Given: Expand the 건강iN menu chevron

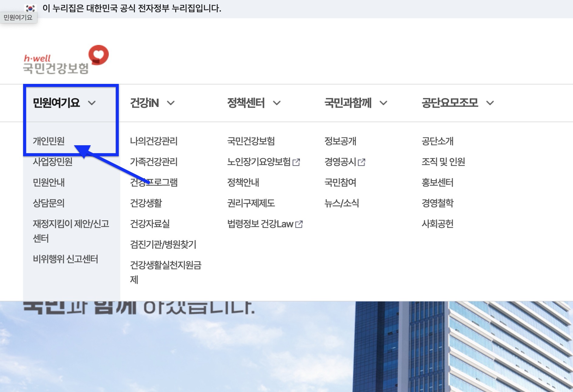Looking at the screenshot, I should (x=171, y=103).
